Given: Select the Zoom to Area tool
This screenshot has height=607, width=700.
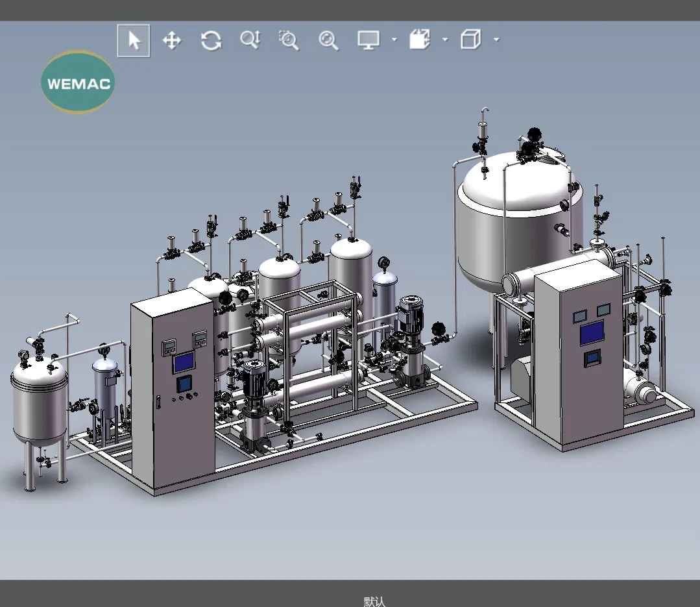Looking at the screenshot, I should pos(288,40).
